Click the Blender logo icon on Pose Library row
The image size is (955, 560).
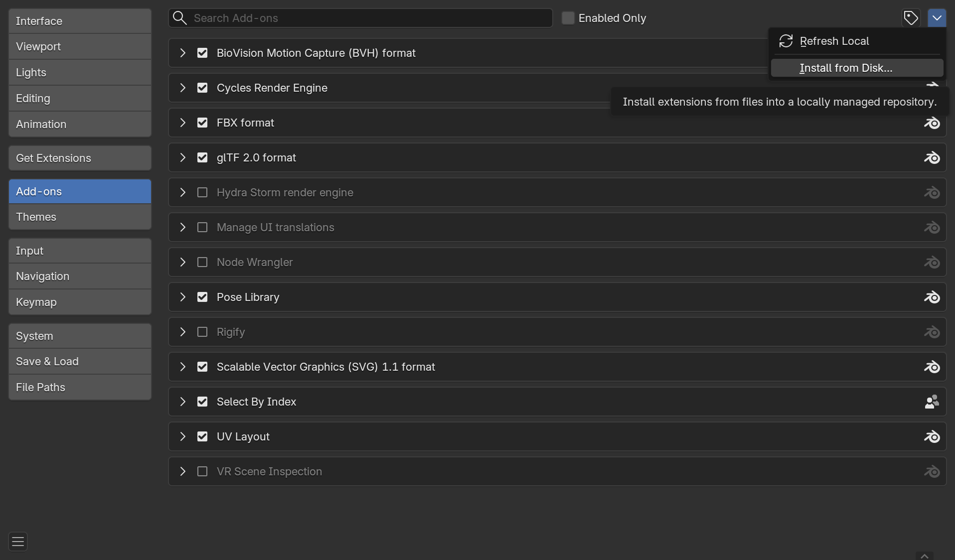pyautogui.click(x=932, y=297)
